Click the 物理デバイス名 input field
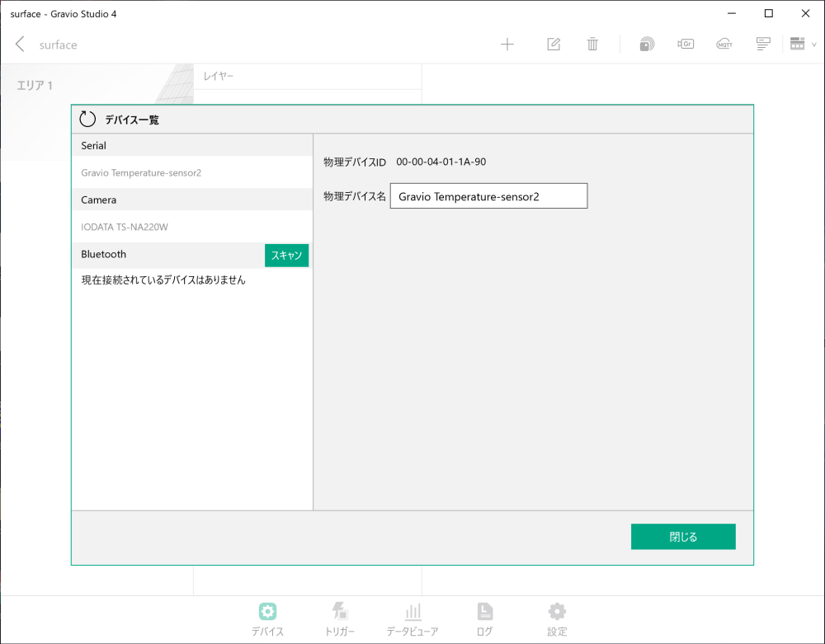Screen dimensions: 825x644 click(488, 196)
